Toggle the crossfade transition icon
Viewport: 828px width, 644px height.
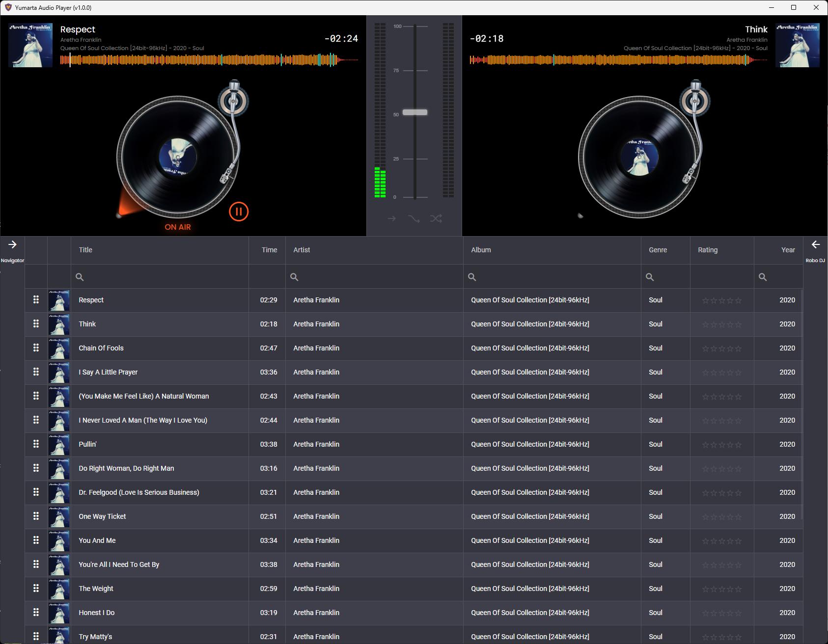414,218
